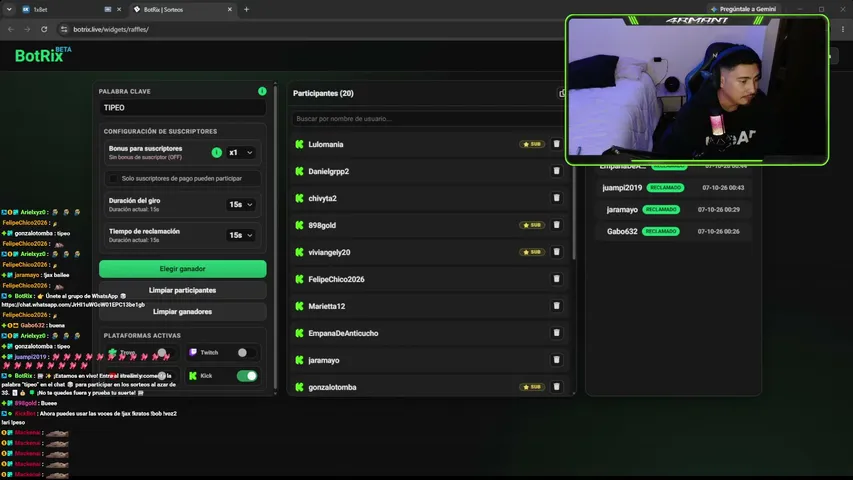Check 'Solo suscriptores de pago pueden participar'

click(x=113, y=179)
